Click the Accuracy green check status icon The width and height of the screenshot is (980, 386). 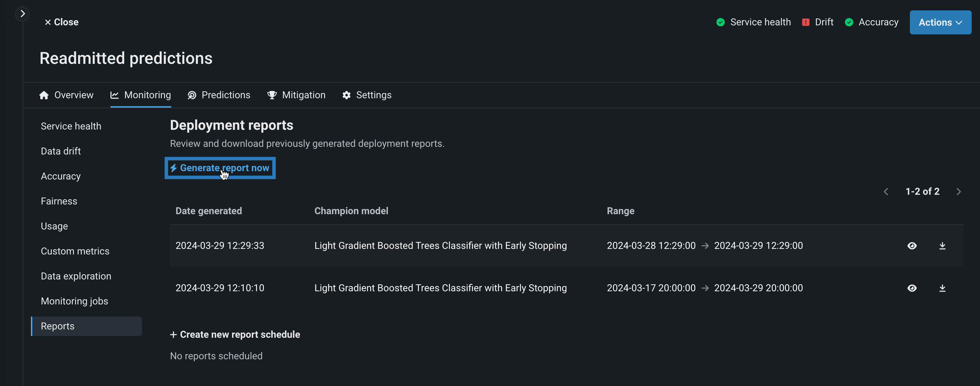pos(849,23)
